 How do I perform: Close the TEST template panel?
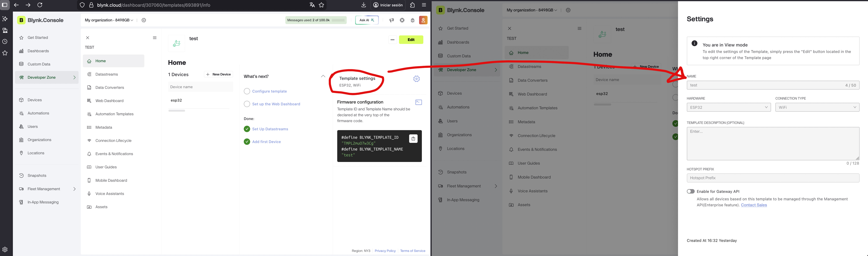click(88, 38)
